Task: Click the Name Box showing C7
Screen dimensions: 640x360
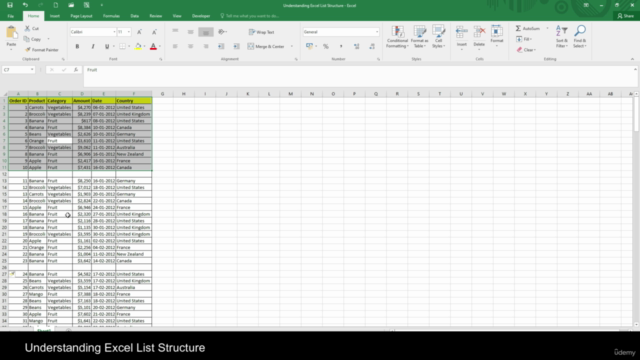Action: click(18, 70)
